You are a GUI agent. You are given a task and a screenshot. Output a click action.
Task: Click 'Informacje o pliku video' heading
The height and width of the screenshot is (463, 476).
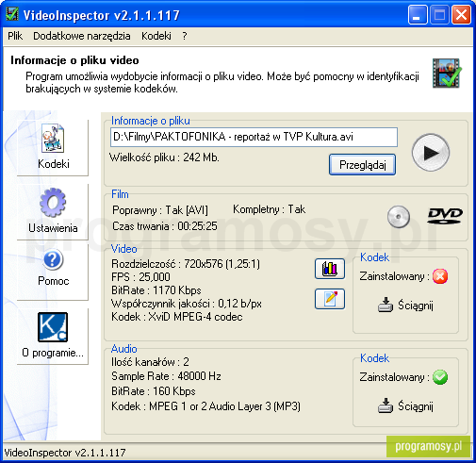point(74,60)
